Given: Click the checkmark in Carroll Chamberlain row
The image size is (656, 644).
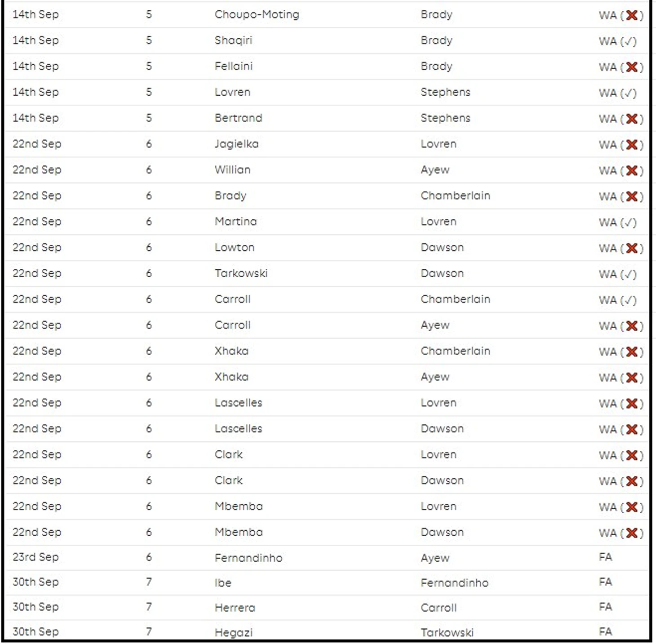Looking at the screenshot, I should point(629,300).
